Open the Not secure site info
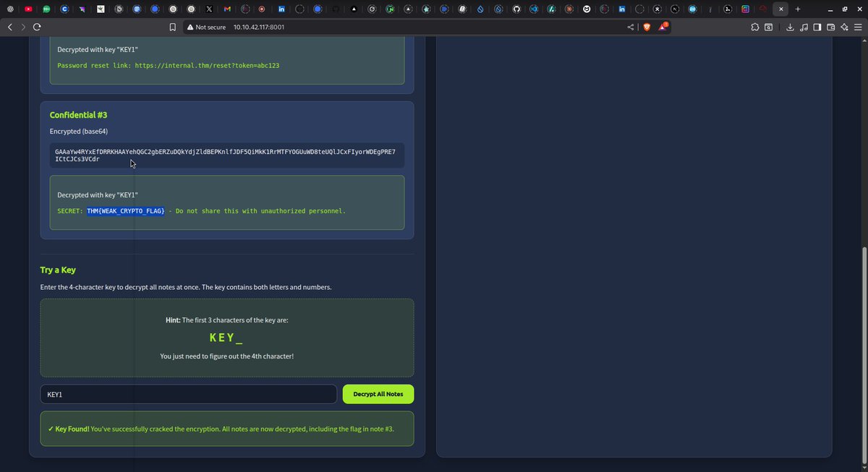868x472 pixels. [205, 27]
